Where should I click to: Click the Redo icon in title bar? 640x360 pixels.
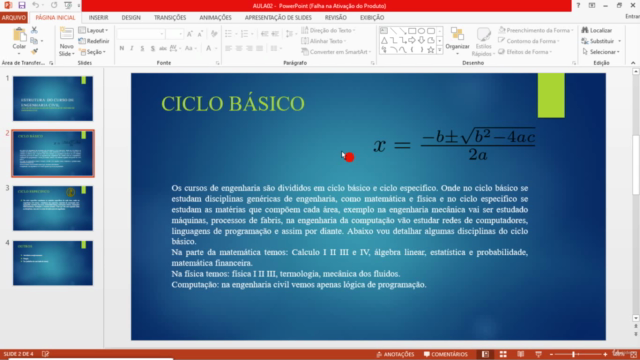click(x=54, y=5)
